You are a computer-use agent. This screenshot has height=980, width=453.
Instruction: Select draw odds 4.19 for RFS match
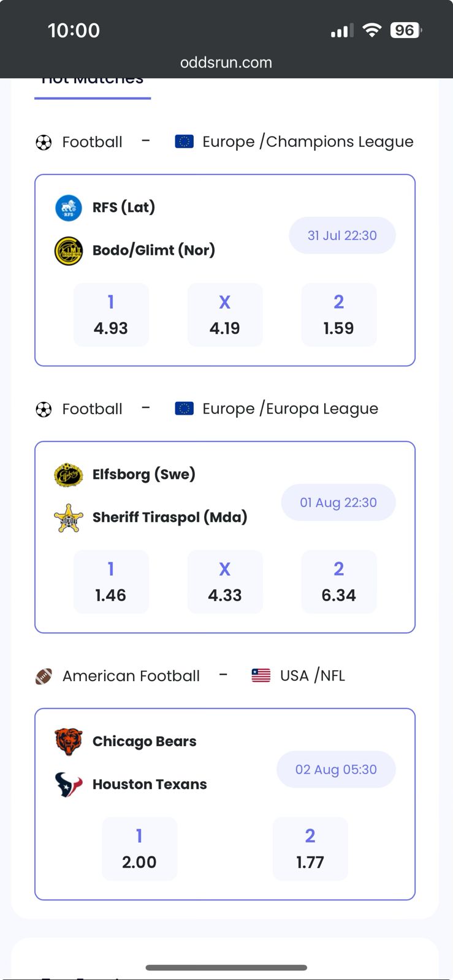[225, 315]
